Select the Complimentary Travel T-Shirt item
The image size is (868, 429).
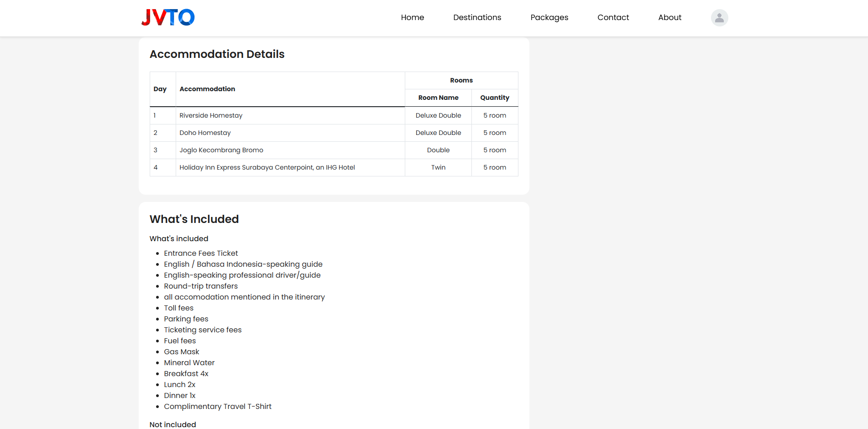(x=218, y=406)
